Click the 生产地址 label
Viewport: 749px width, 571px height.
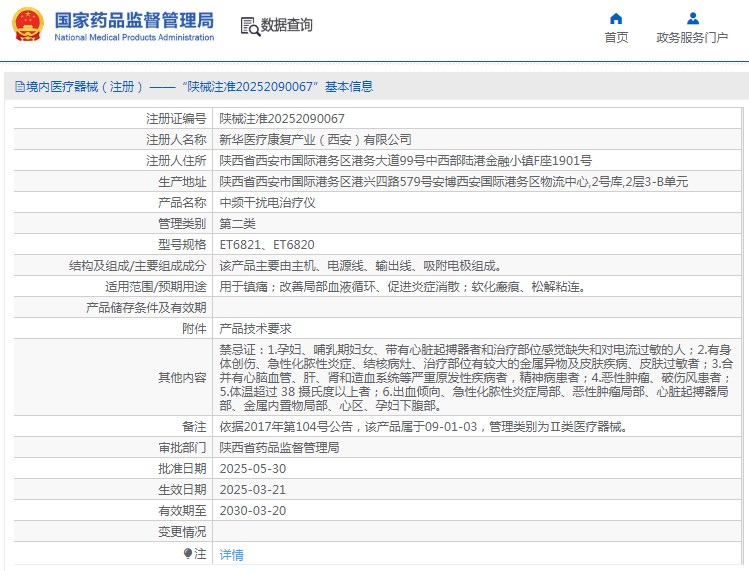click(182, 182)
